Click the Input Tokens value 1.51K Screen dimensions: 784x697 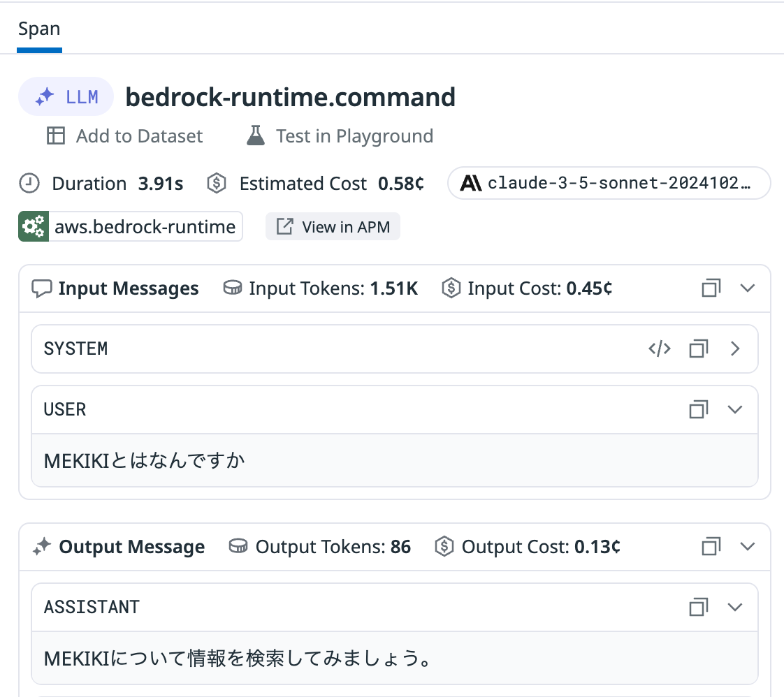[x=394, y=288]
